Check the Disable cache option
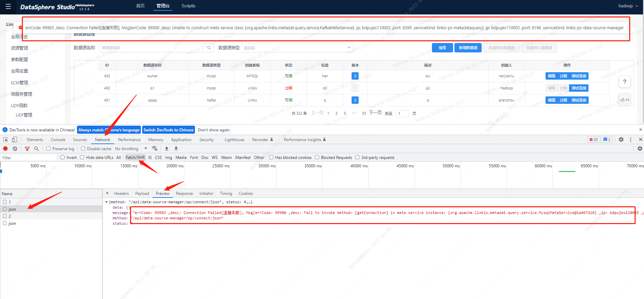Screen dimensions: 644x299 point(83,148)
